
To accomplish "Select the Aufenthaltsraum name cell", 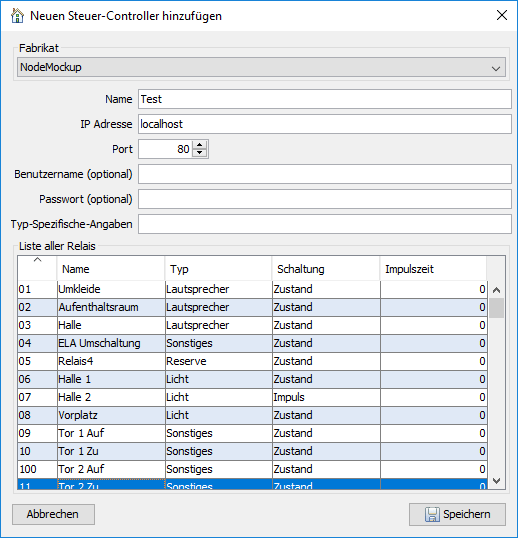I will point(111,307).
